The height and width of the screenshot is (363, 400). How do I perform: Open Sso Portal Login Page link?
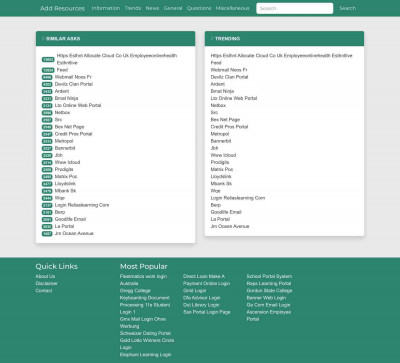pyautogui.click(x=207, y=312)
